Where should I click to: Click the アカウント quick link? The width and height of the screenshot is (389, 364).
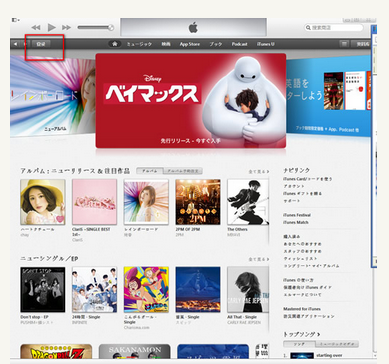tap(294, 186)
